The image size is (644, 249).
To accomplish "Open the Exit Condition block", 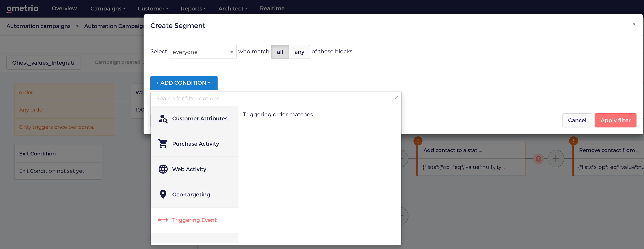I will pos(58,154).
